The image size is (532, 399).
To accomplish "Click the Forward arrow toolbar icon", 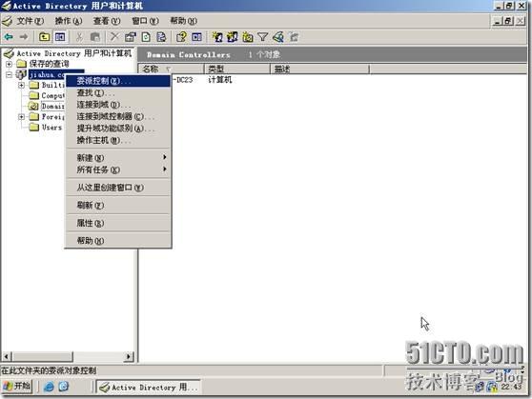I will (24, 36).
